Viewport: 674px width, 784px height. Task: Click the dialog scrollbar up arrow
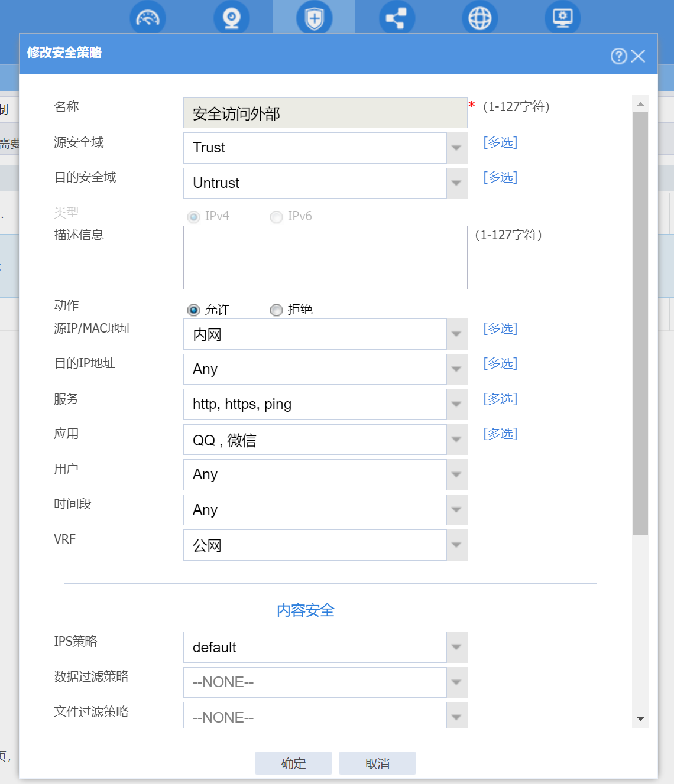click(x=640, y=104)
